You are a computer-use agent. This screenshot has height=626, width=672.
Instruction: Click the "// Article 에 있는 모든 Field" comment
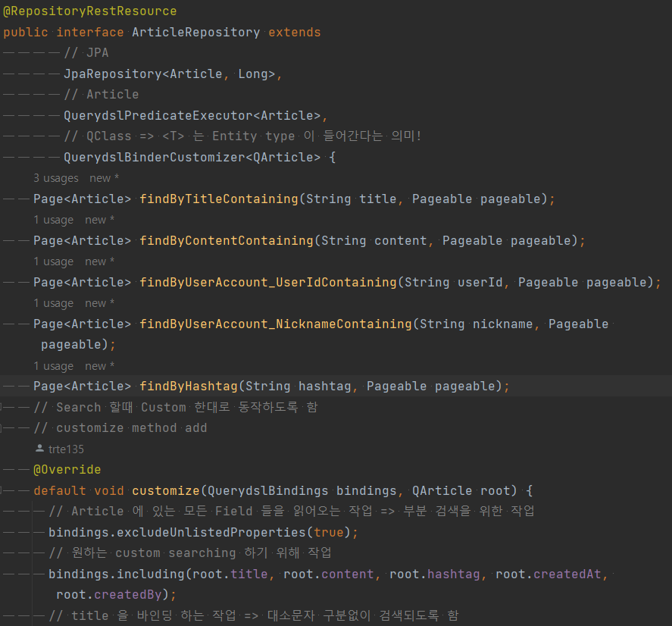[x=292, y=511]
